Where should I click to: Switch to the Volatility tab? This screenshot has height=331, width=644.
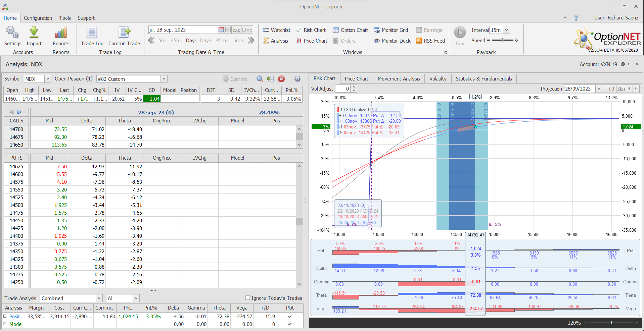(438, 79)
